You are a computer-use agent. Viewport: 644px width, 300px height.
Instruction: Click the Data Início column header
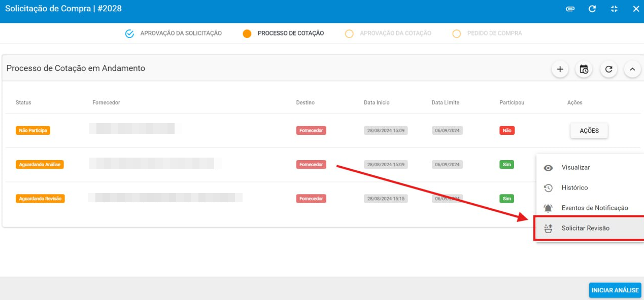pyautogui.click(x=377, y=102)
